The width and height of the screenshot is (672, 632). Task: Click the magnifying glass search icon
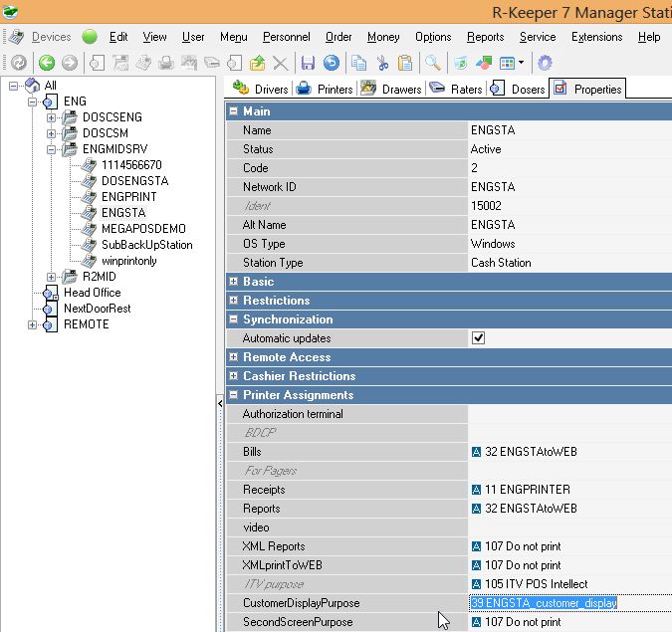coord(433,63)
